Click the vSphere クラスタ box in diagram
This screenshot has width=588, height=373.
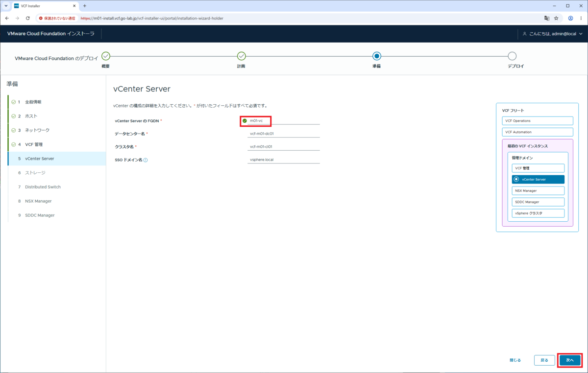pos(538,213)
